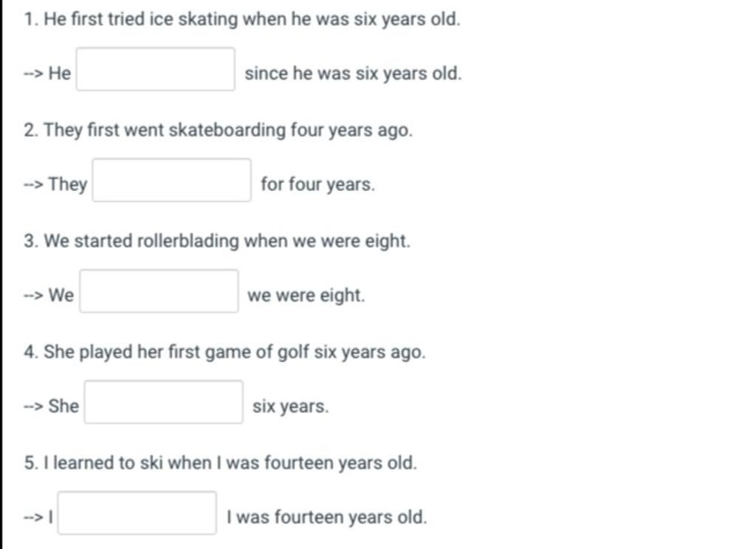Click the "--> He" prompt label
This screenshot has height=549, width=756.
pos(47,74)
